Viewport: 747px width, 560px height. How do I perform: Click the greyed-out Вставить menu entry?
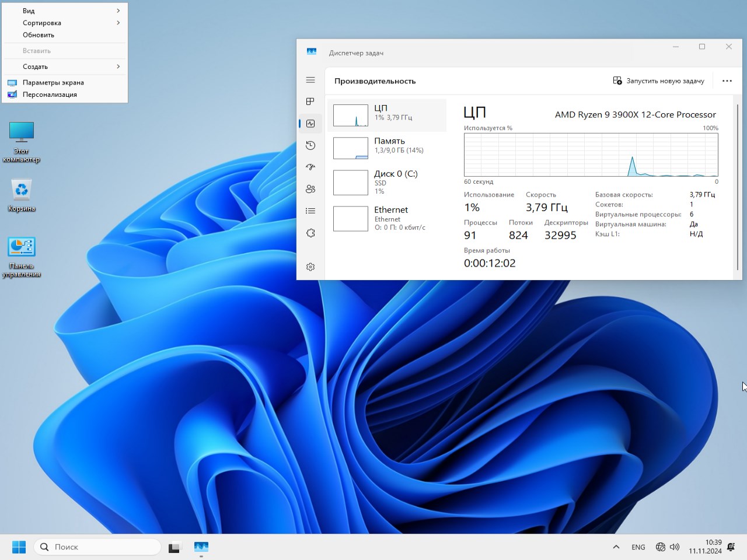click(65, 51)
